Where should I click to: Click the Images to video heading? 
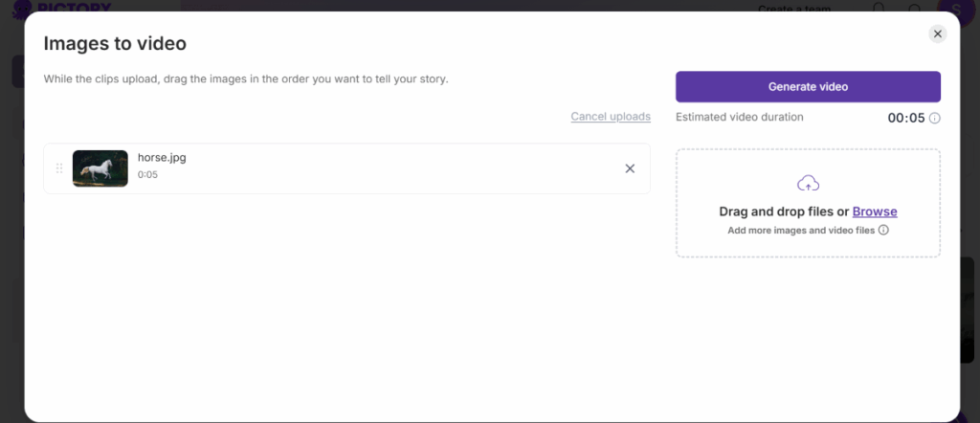click(x=115, y=43)
